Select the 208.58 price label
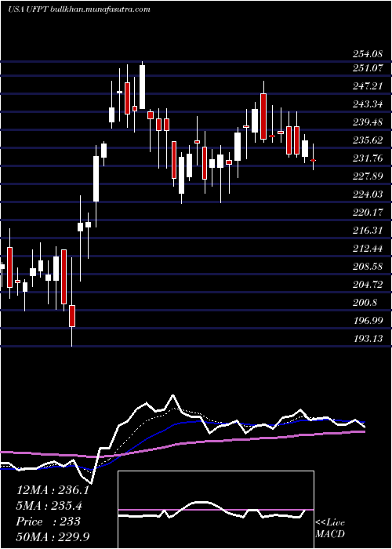Screen dimensions: 392x549 click(366, 267)
